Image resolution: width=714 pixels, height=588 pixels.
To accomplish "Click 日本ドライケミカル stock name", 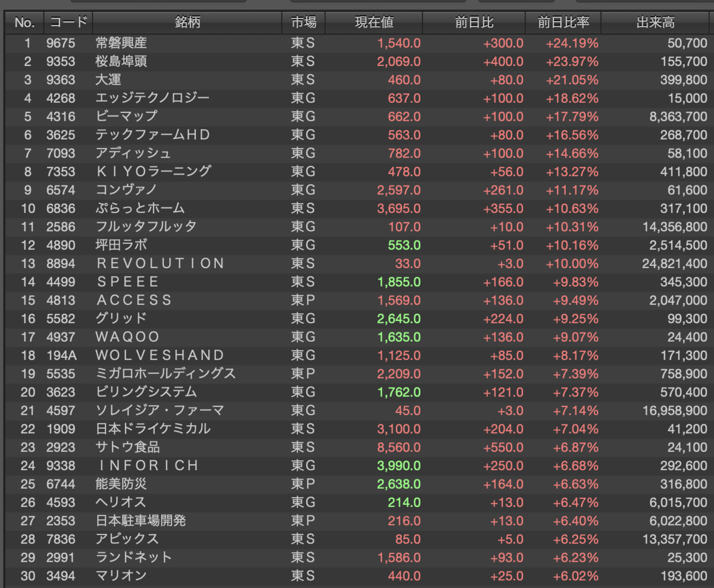I will click(153, 429).
